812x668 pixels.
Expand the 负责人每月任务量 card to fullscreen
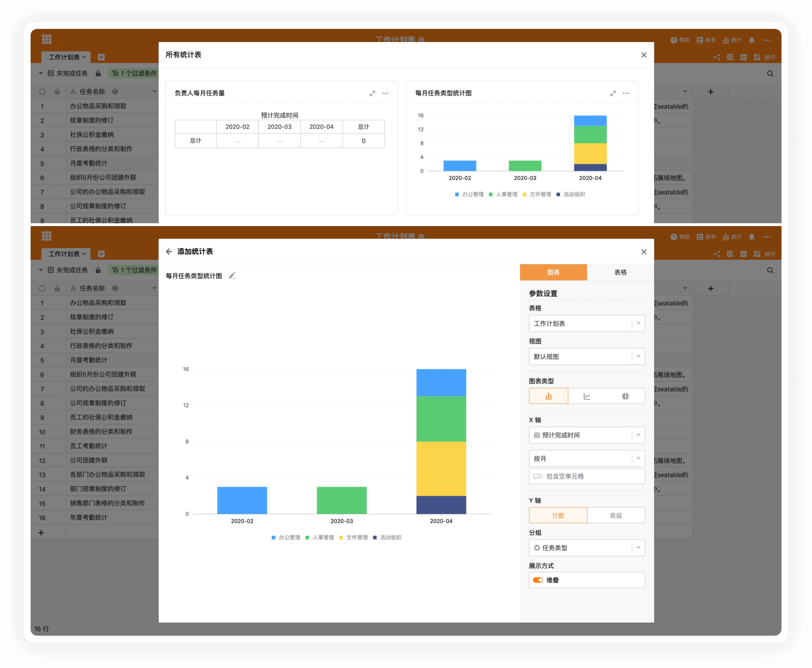pyautogui.click(x=372, y=93)
